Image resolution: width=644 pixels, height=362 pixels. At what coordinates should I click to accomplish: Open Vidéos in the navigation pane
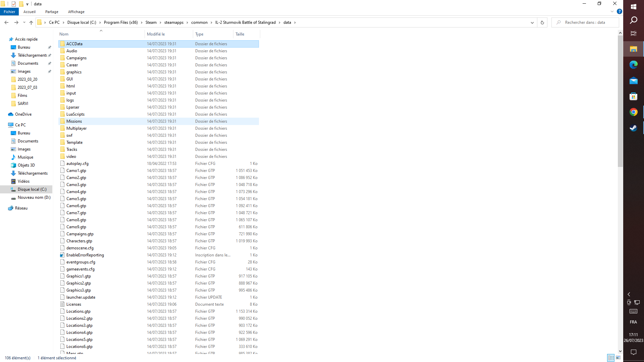23,181
